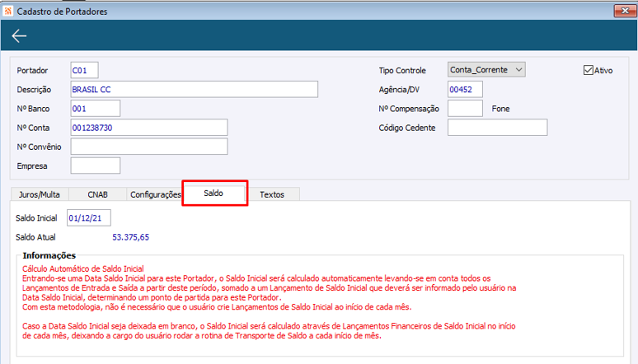
Task: Open the Configurações tab
Action: coord(155,194)
